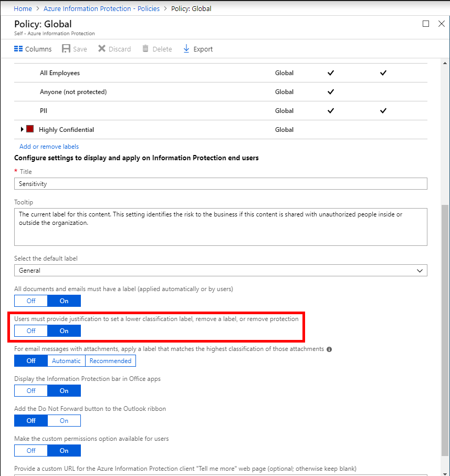Click the Policy: Global breadcrumb text
The height and width of the screenshot is (476, 450).
click(x=191, y=8)
